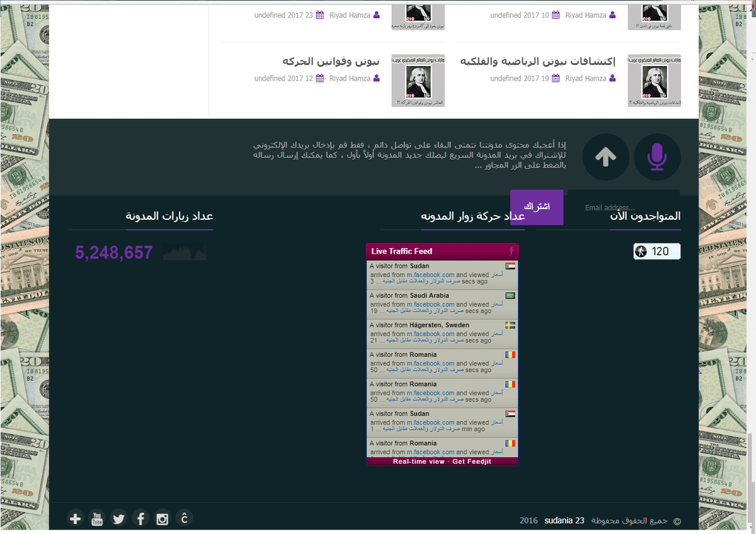Viewport: 756px width, 534px height.
Task: Click the date 'undefined 2017 23' at top
Action: [283, 15]
